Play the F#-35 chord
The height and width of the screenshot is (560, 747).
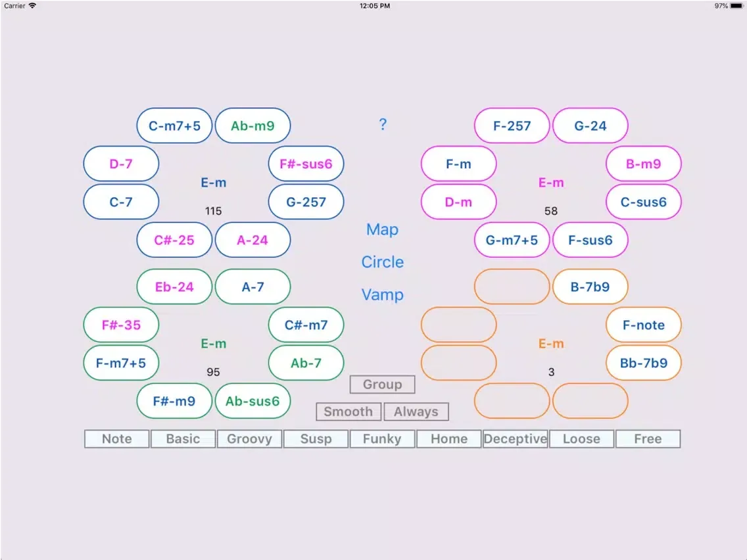click(121, 325)
